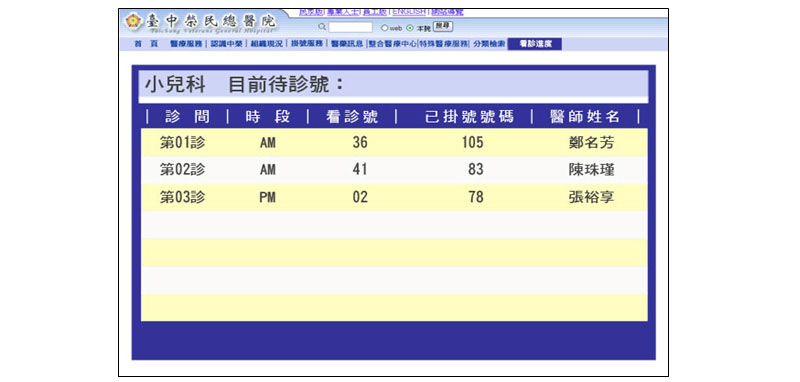This screenshot has width=800, height=382.
Task: Open the 醫藥訊息 menu
Action: pos(347,44)
